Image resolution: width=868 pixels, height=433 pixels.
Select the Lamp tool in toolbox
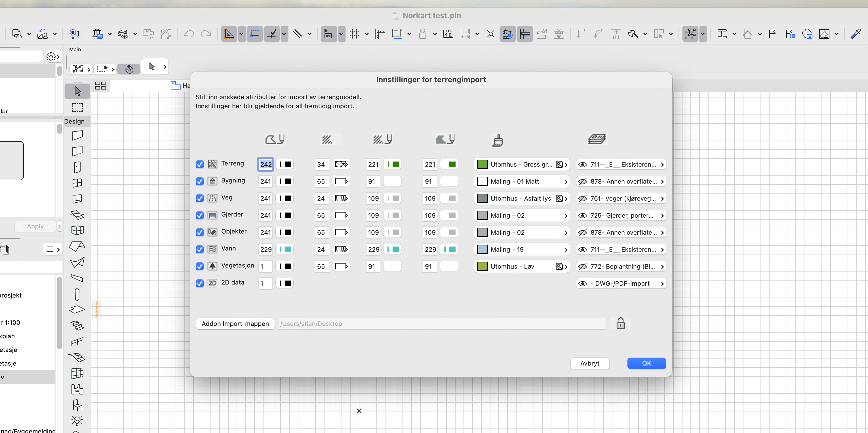77,421
